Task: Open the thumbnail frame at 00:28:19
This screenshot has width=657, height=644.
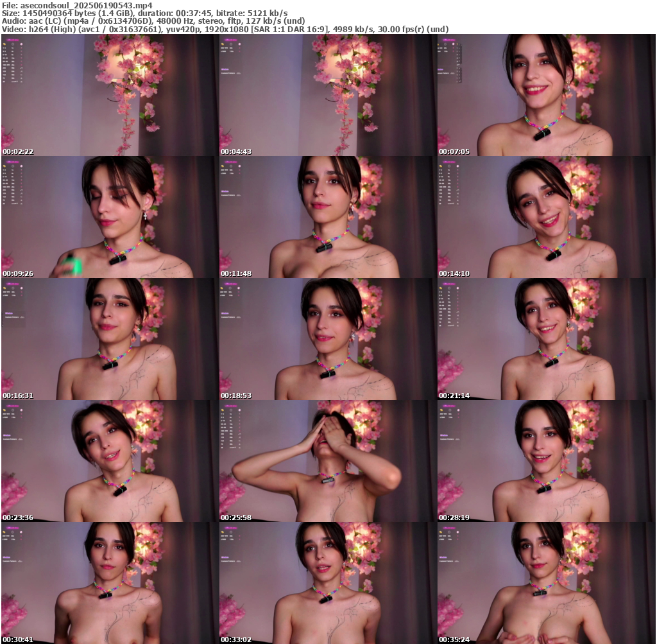Action: [x=547, y=461]
